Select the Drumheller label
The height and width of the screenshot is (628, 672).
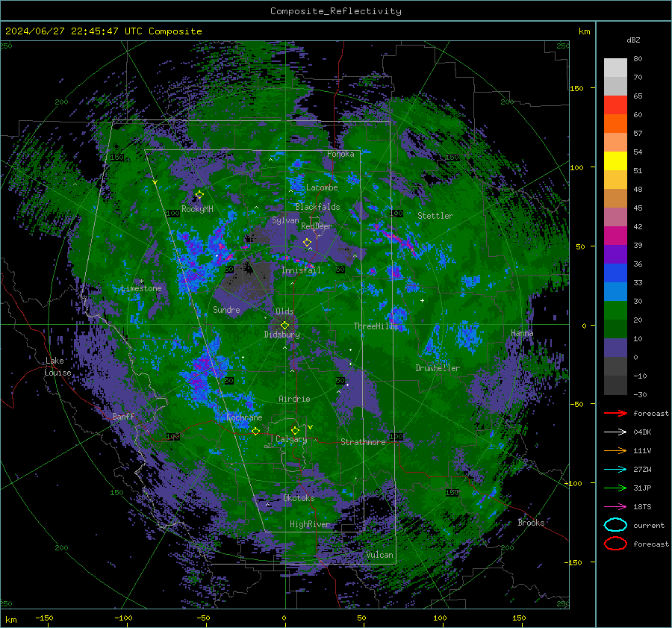pyautogui.click(x=438, y=368)
